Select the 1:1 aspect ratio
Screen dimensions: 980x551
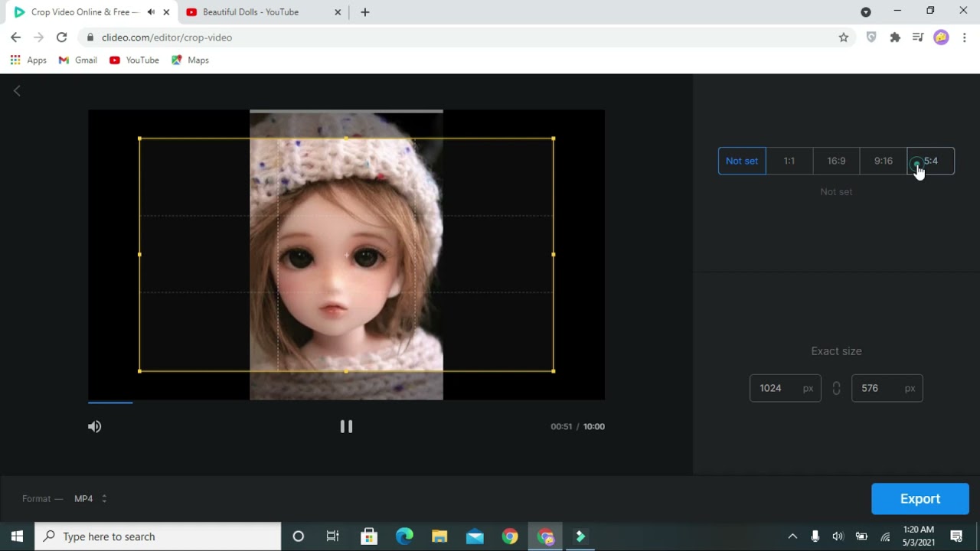point(789,161)
